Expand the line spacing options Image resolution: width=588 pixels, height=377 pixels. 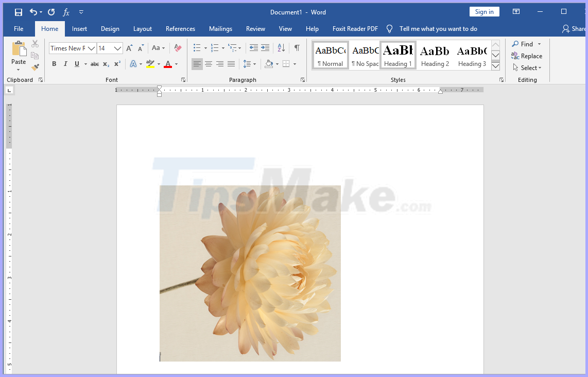(x=254, y=64)
